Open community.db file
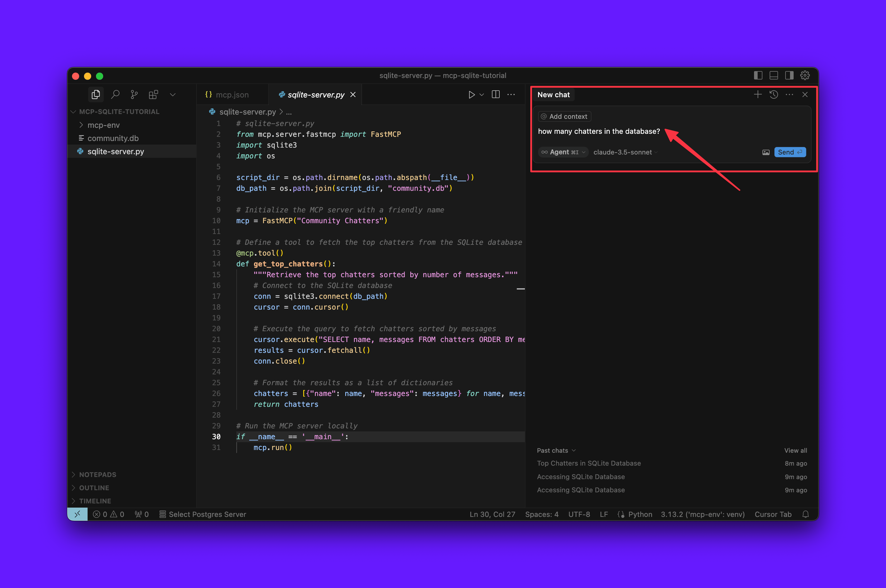 [x=132, y=138]
